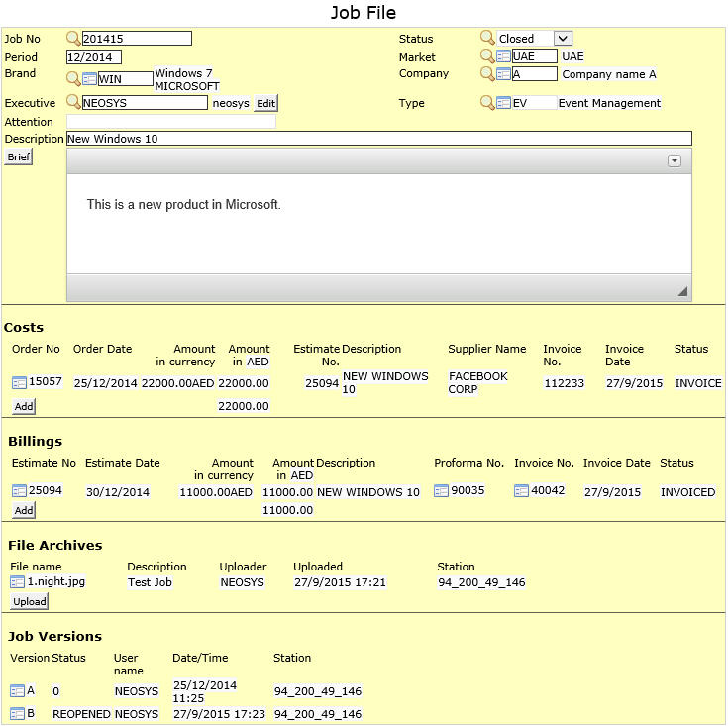Click the Brief button
The image size is (728, 726).
(x=19, y=156)
